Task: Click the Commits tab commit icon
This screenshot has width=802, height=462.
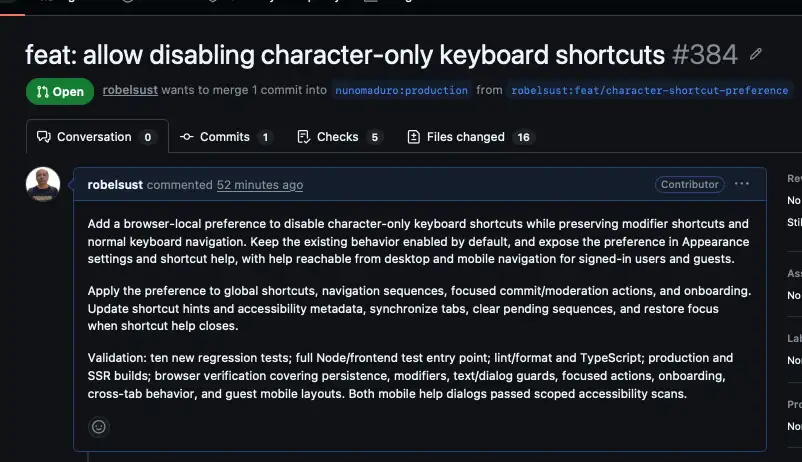Action: (x=187, y=137)
